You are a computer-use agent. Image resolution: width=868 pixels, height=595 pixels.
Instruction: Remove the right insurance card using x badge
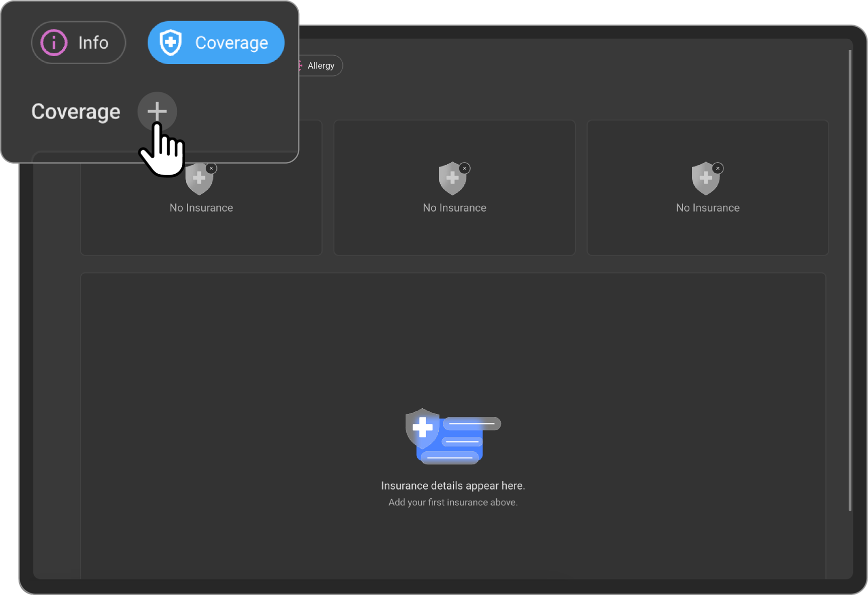(x=718, y=168)
